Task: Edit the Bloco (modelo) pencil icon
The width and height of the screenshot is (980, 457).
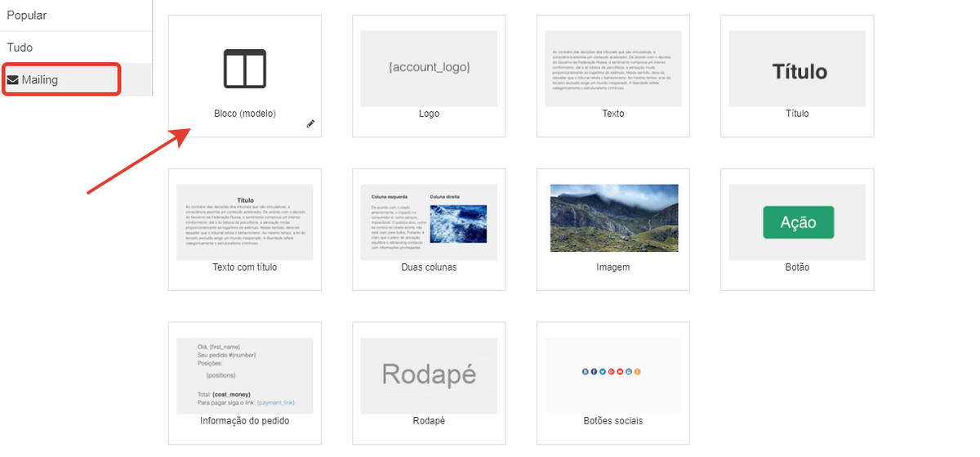Action: 310,123
